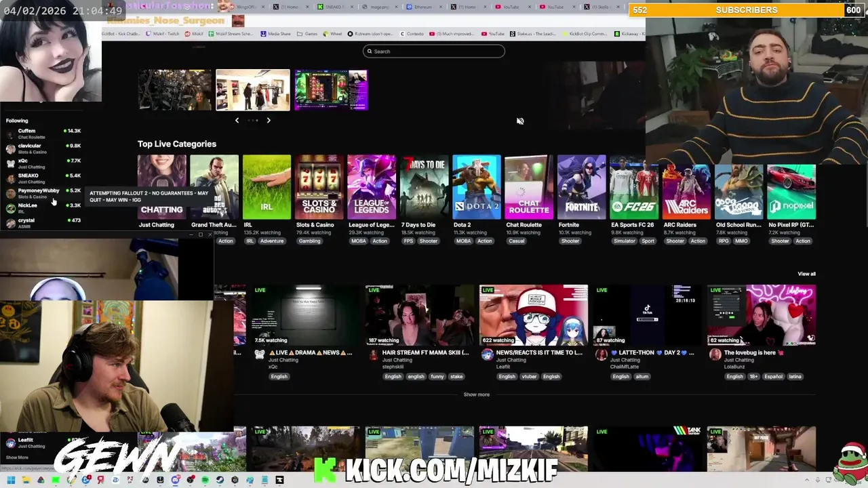The image size is (868, 488).
Task: Click the Gambling tag under Slots & Casino
Action: [309, 241]
